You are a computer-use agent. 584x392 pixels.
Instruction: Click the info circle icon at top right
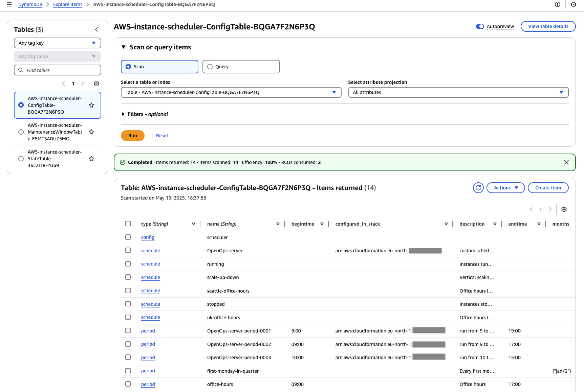tap(558, 4)
